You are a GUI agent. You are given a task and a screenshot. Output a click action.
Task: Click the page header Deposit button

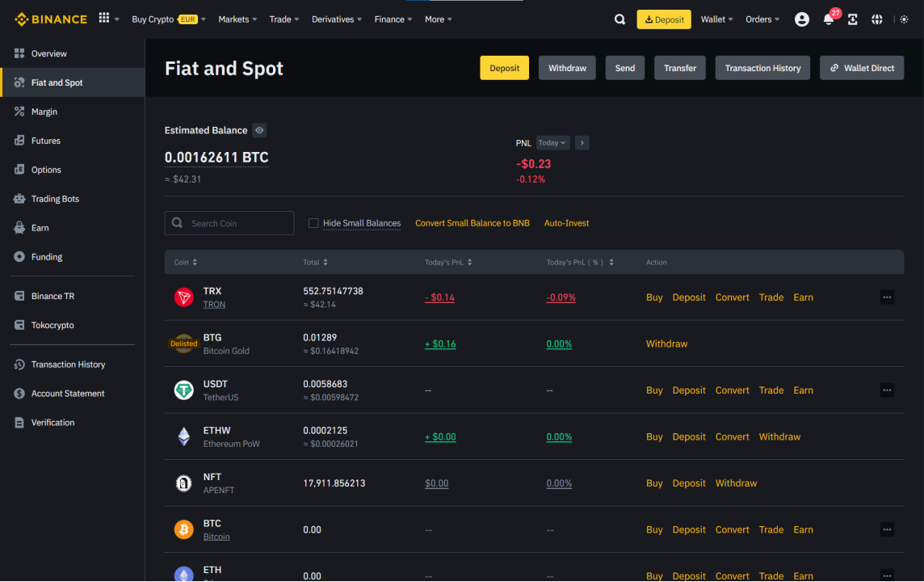pyautogui.click(x=505, y=68)
